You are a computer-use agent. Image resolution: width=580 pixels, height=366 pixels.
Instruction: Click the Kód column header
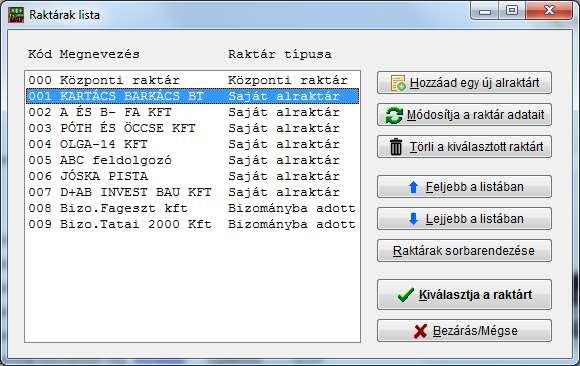point(40,54)
